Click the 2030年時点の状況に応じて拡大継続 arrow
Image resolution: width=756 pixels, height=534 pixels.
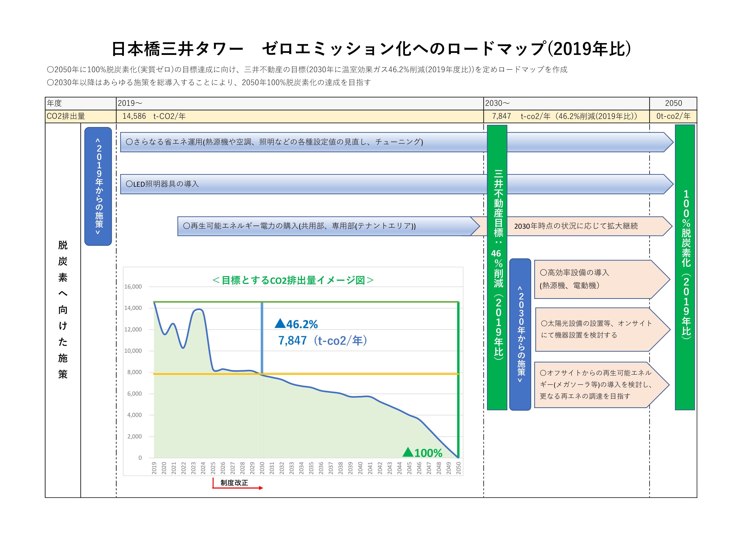point(576,226)
